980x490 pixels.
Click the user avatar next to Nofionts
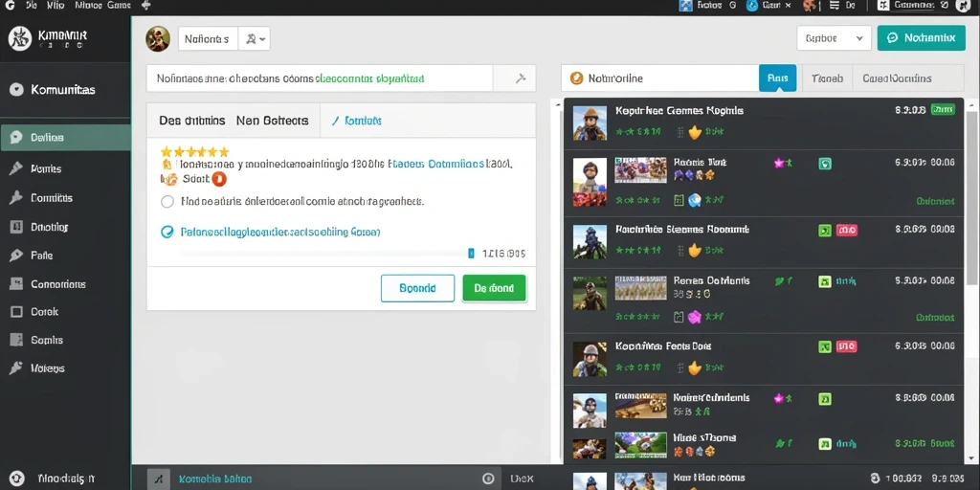point(158,38)
